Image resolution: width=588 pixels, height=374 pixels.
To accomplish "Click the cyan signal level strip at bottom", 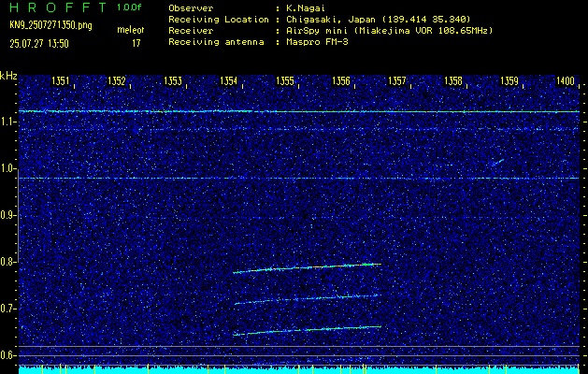I will pyautogui.click(x=299, y=369).
